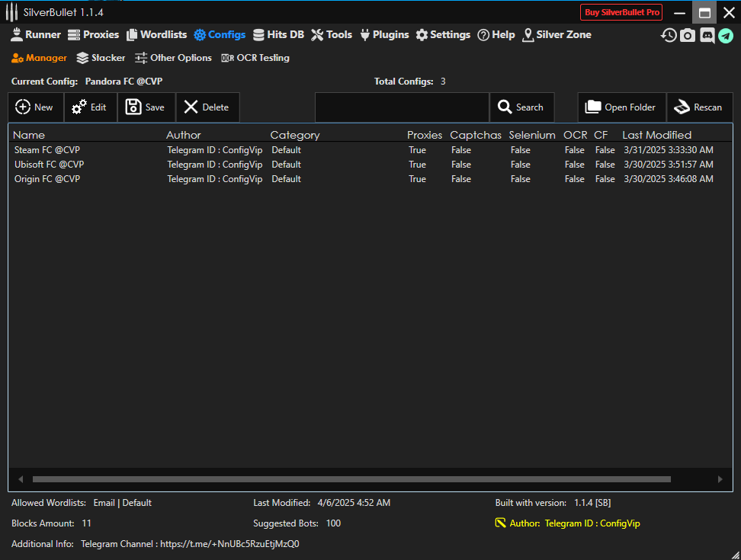Sort by CF column header
The image size is (741, 560).
click(x=601, y=135)
